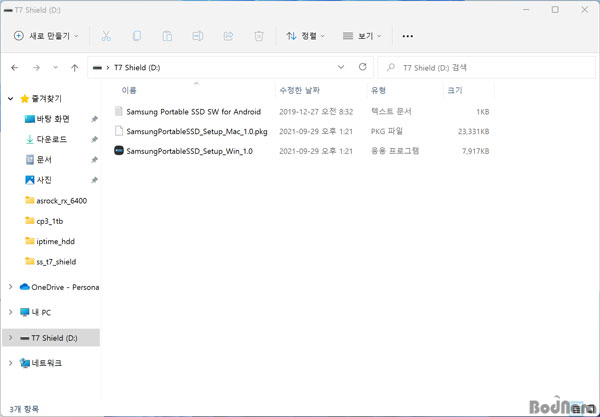The image size is (600, 417).
Task: Go forward with the right arrow
Action: coord(36,68)
